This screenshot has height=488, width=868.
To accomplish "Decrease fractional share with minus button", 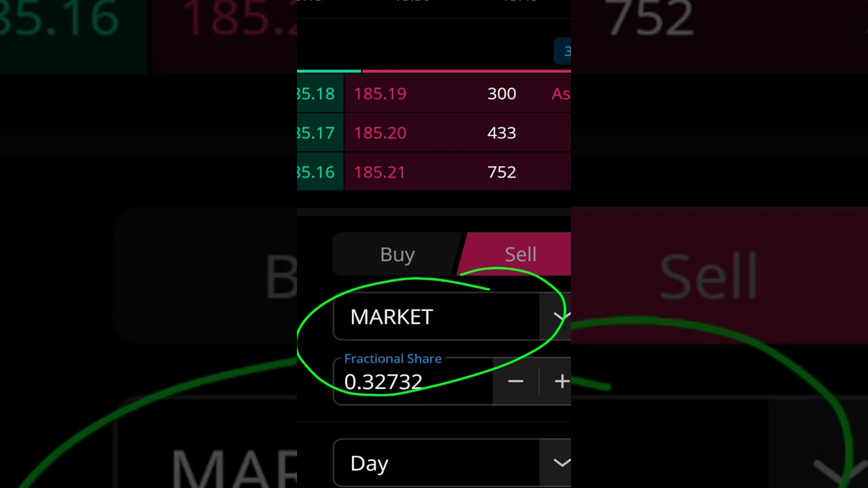I will point(515,382).
